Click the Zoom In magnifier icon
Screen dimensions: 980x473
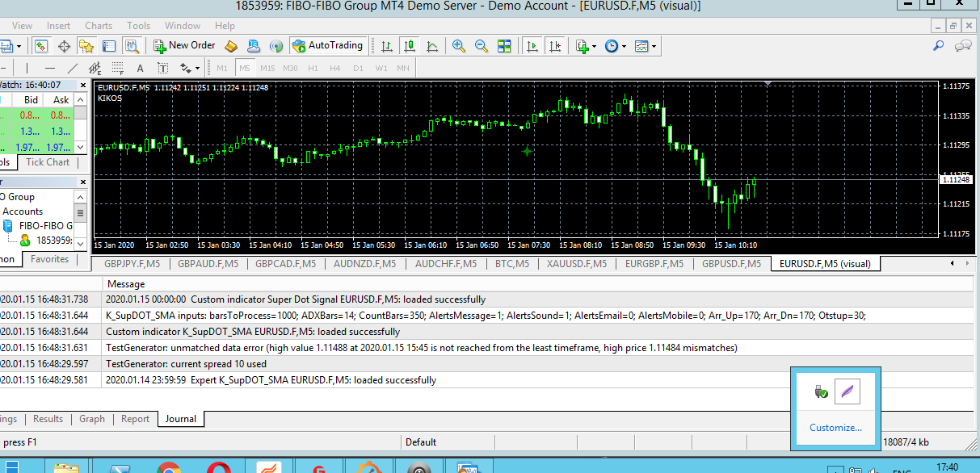[459, 46]
